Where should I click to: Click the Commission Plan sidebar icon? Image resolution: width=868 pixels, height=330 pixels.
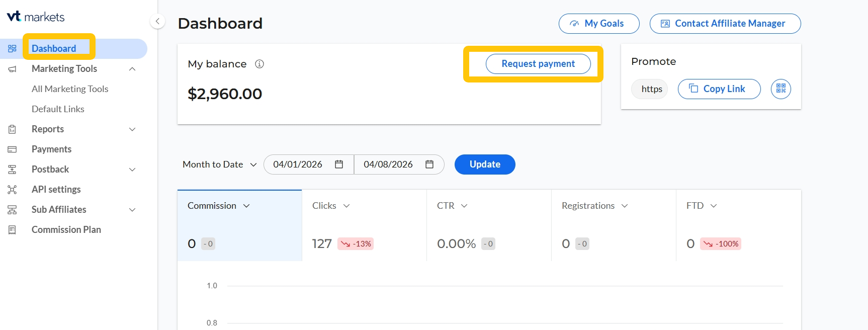(12, 230)
